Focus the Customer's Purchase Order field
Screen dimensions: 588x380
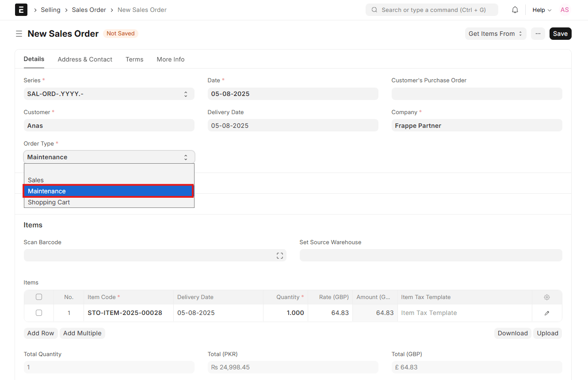[477, 94]
